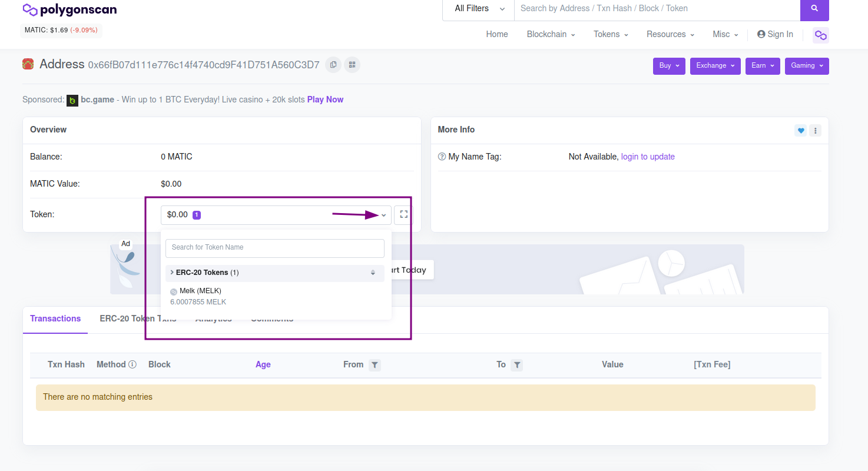
Task: Show the address QR code icon
Action: coord(352,65)
